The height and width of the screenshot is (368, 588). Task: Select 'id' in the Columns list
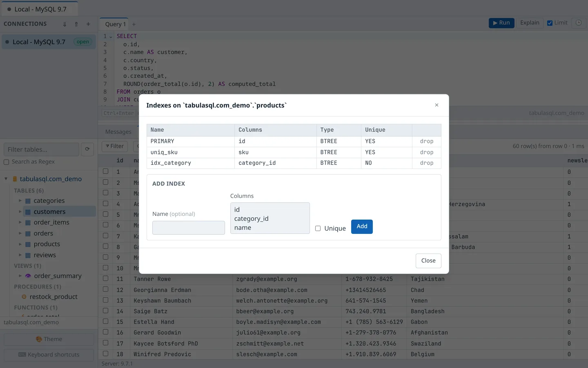pos(270,209)
